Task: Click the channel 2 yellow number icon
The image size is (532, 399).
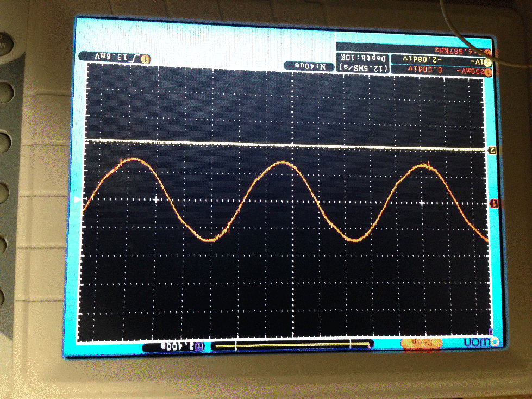Action: pos(487,62)
